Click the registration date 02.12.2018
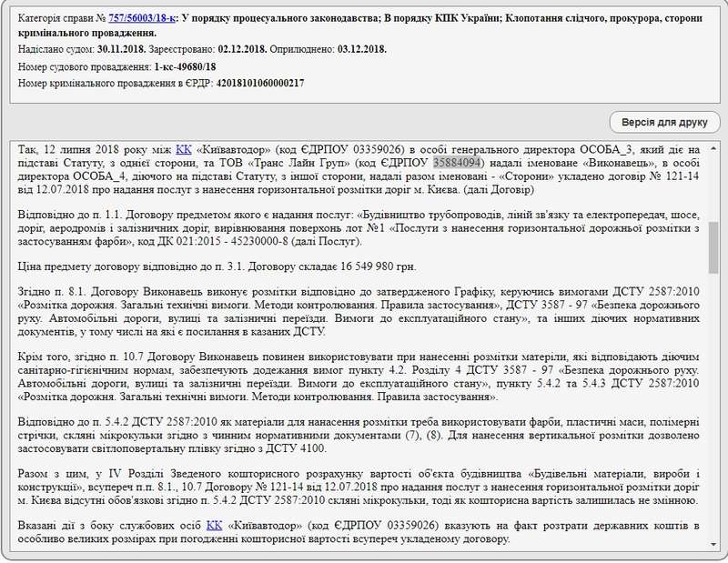This screenshot has width=728, height=563. point(242,49)
